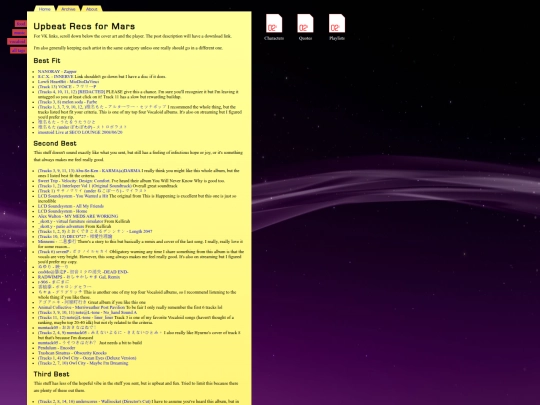This screenshot has width=540, height=405.
Task: Open the Quotes file icon
Action: coord(305,27)
